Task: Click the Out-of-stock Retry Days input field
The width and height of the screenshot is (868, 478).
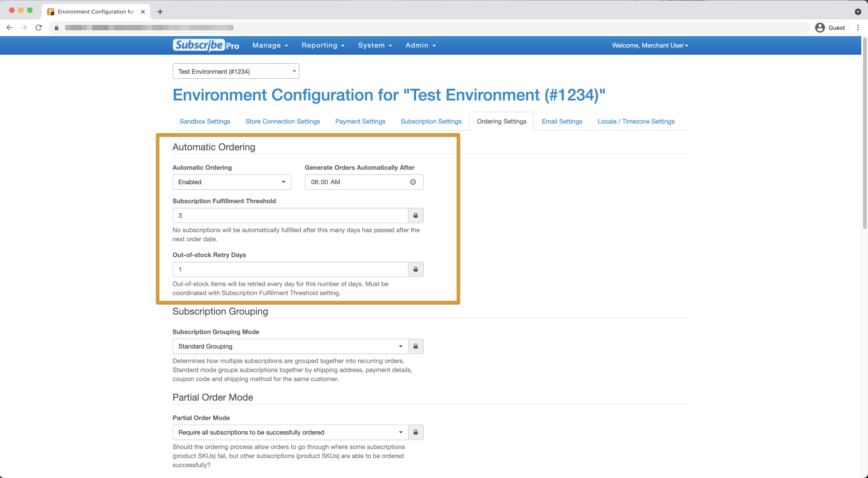Action: pyautogui.click(x=290, y=269)
